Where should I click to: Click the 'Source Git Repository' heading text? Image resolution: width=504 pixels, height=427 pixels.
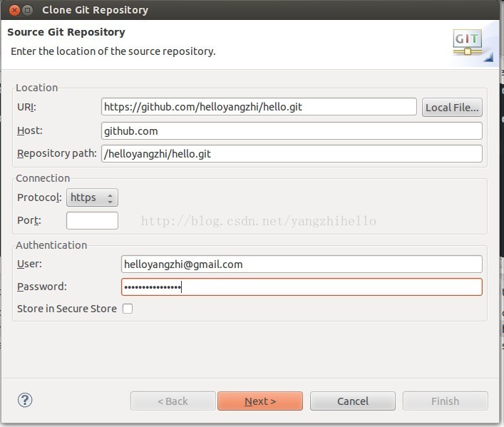click(66, 32)
